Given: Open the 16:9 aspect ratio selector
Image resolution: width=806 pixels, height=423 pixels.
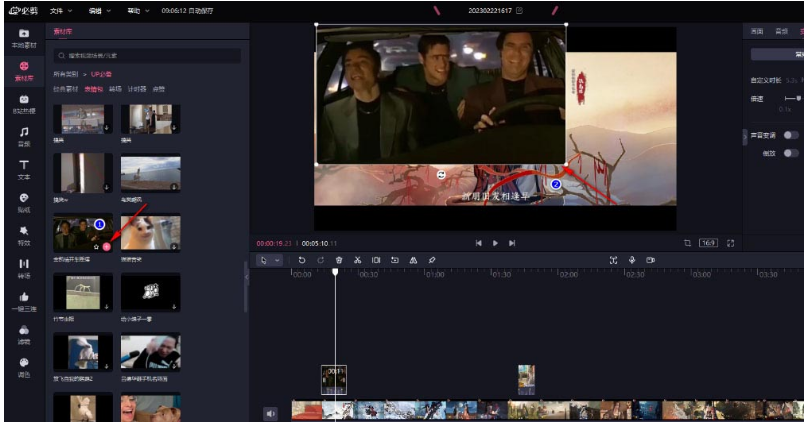Looking at the screenshot, I should point(708,243).
